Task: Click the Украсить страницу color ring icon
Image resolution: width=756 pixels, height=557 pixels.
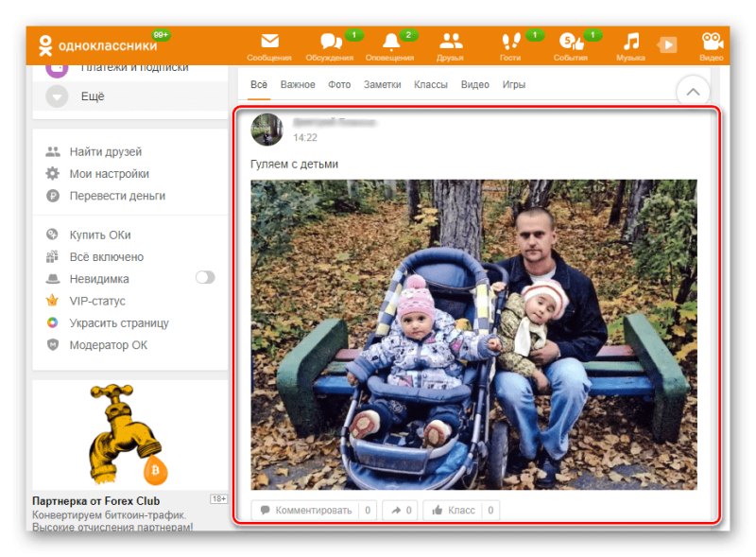Action: tap(52, 322)
